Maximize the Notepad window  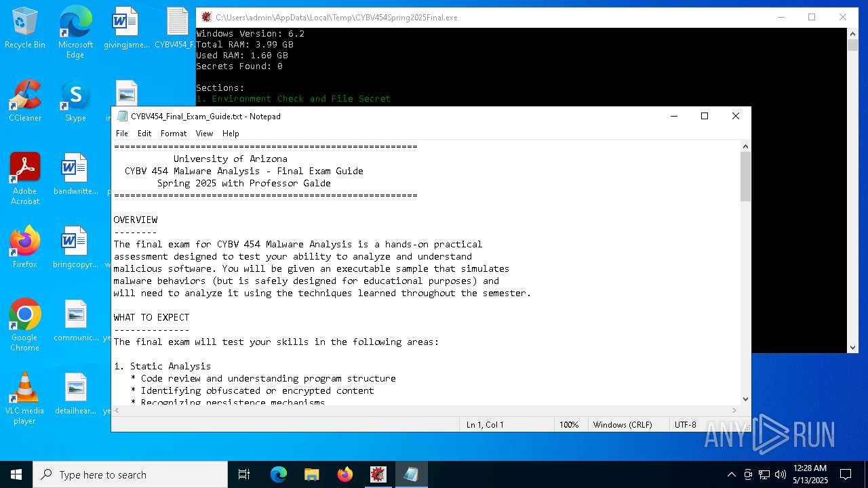pos(705,116)
